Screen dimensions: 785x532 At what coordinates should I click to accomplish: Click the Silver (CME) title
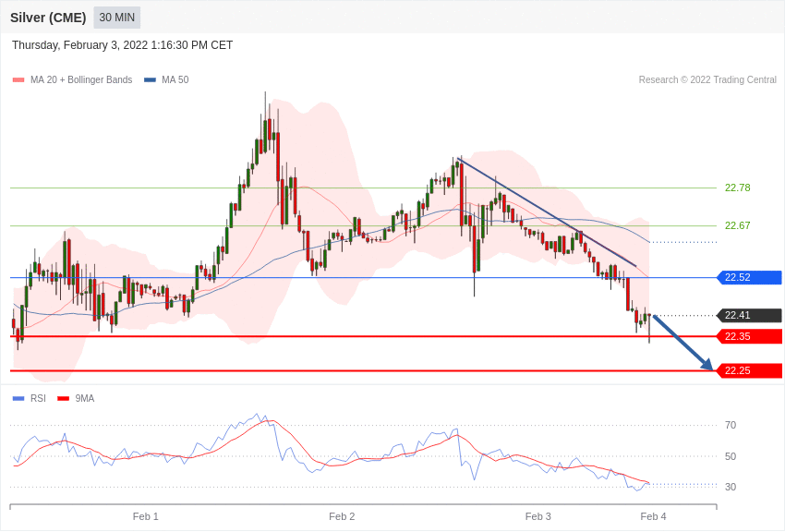point(48,18)
